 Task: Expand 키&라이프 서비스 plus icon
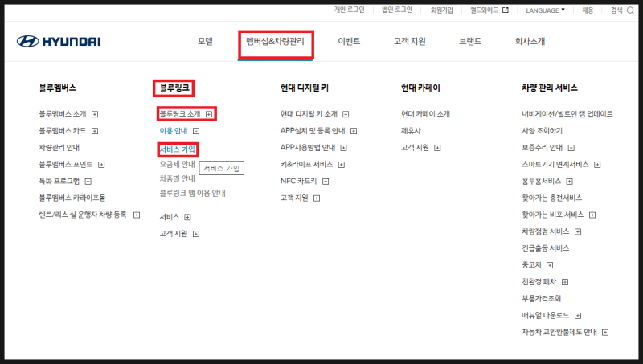[x=341, y=165]
